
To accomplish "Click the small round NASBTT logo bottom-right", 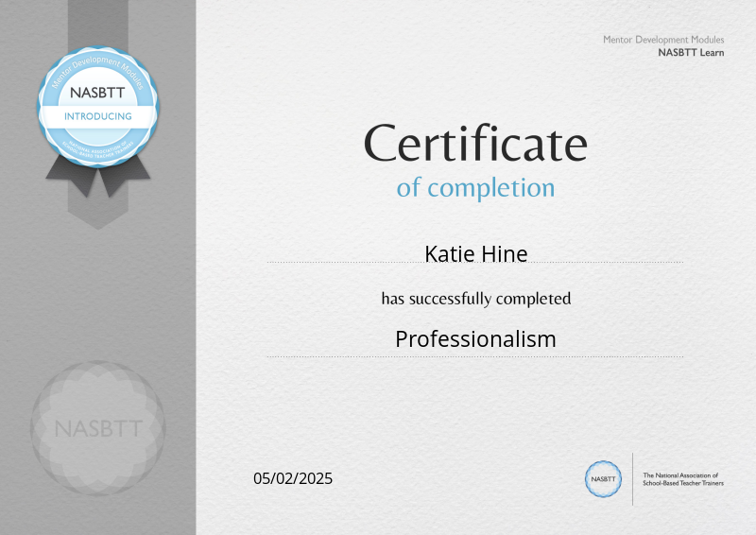I will (603, 478).
